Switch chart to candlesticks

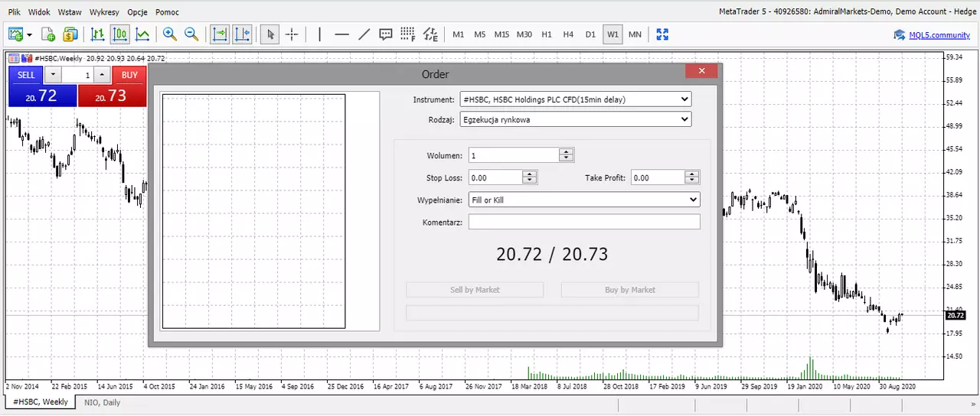coord(120,34)
